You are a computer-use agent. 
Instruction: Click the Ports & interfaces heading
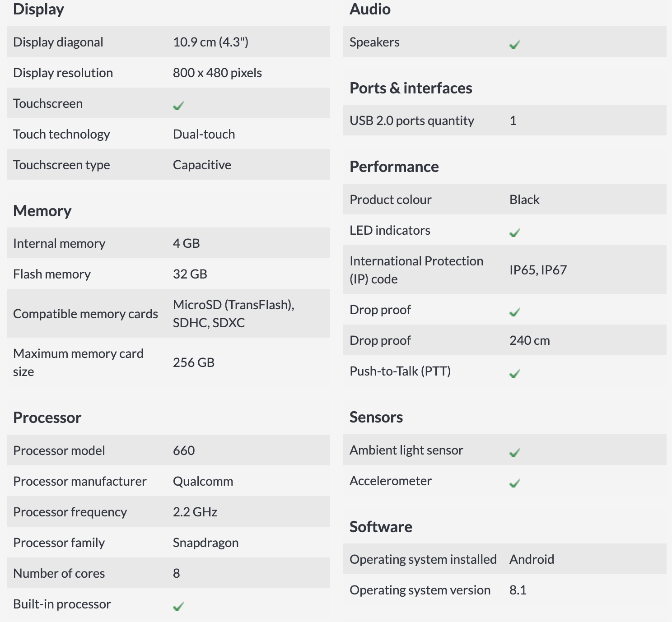[411, 88]
